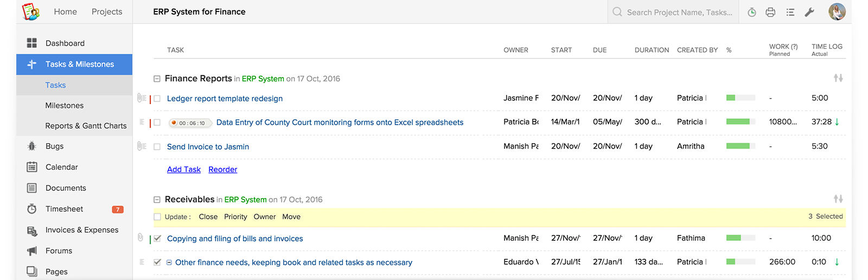The height and width of the screenshot is (280, 868).
Task: Click the project search field
Action: click(679, 12)
